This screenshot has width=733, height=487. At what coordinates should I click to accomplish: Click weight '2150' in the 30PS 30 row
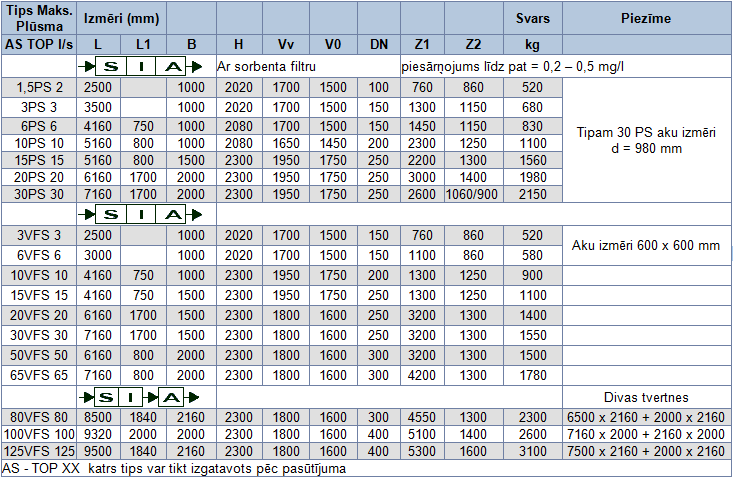click(x=532, y=194)
